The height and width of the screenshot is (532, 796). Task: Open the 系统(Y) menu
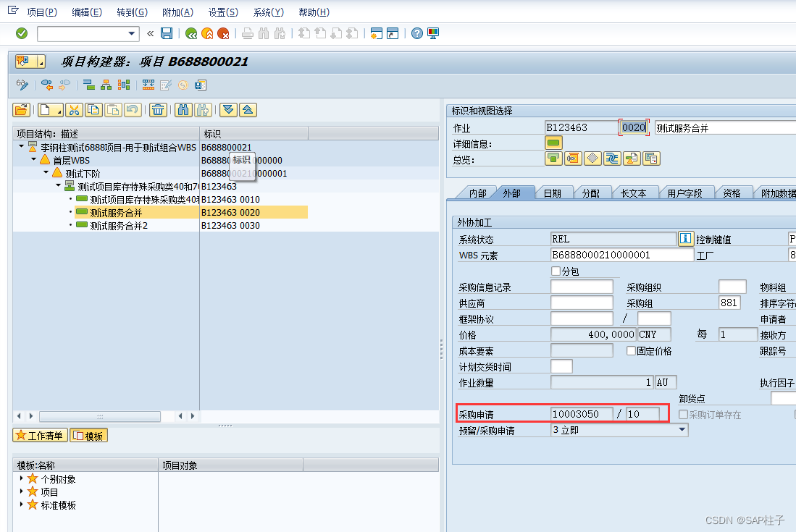(x=269, y=12)
